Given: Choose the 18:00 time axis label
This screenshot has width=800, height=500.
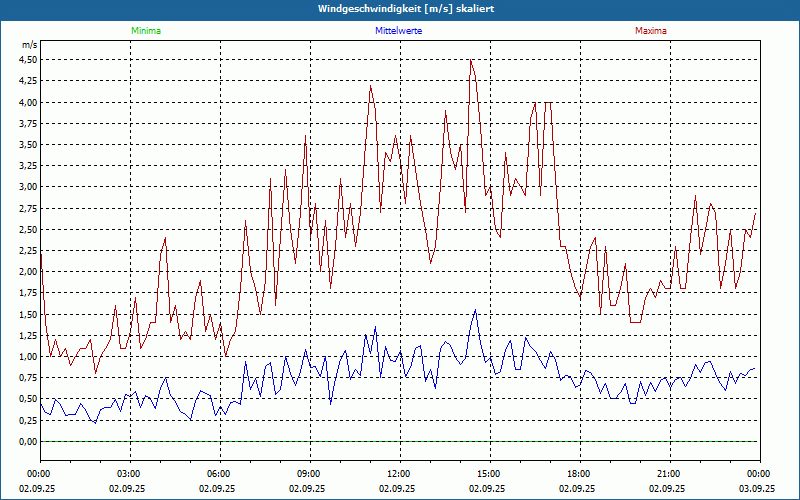Looking at the screenshot, I should [x=579, y=474].
